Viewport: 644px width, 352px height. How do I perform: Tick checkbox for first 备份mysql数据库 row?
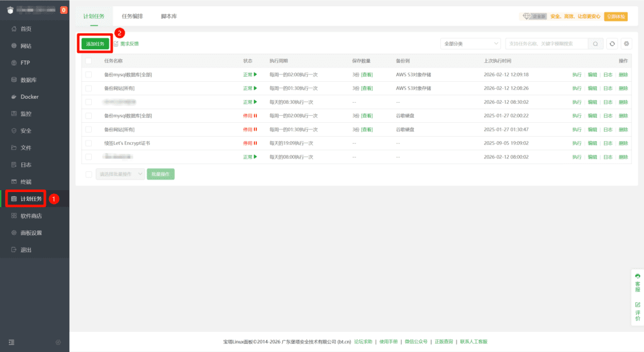[x=89, y=74]
